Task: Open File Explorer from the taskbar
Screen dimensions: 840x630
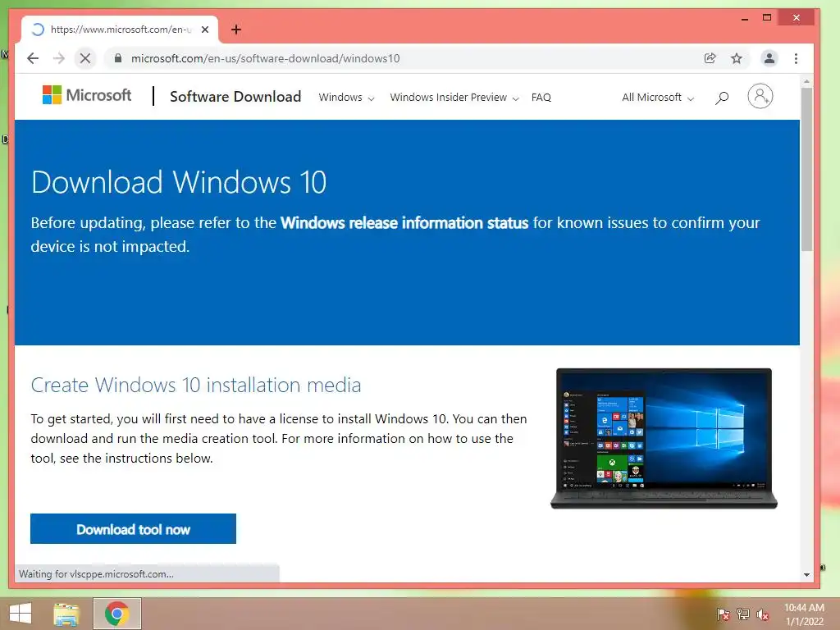Action: coord(66,614)
